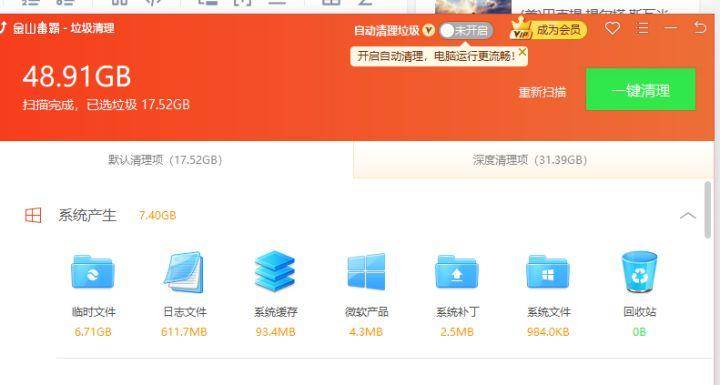Switch to the 默认清理项 tab
Image resolution: width=720 pixels, height=385 pixels.
[165, 160]
